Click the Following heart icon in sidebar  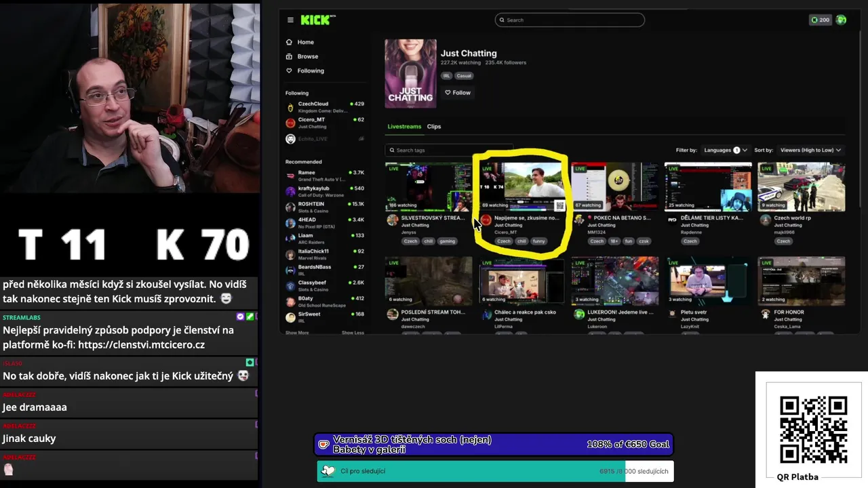[290, 70]
